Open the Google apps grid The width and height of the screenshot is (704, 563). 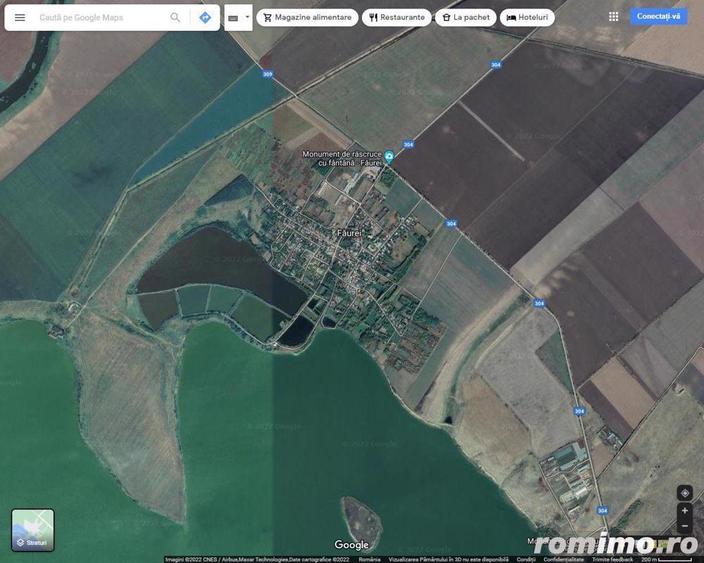tap(613, 17)
